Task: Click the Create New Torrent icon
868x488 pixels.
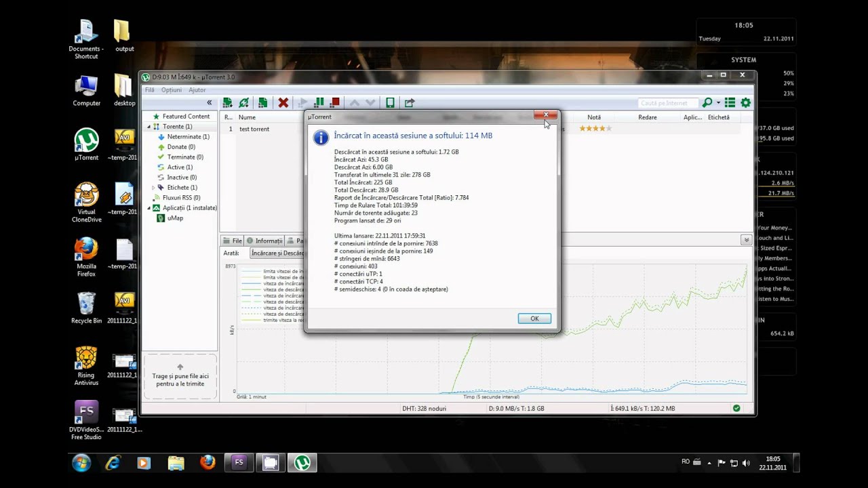Action: [262, 103]
